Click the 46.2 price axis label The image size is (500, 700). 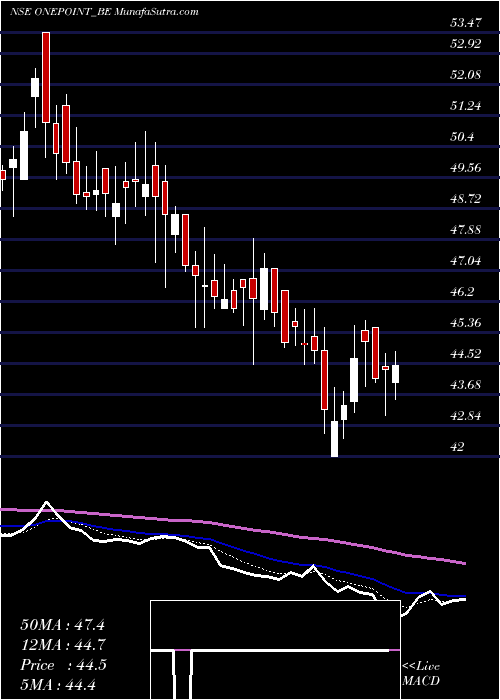click(x=462, y=292)
